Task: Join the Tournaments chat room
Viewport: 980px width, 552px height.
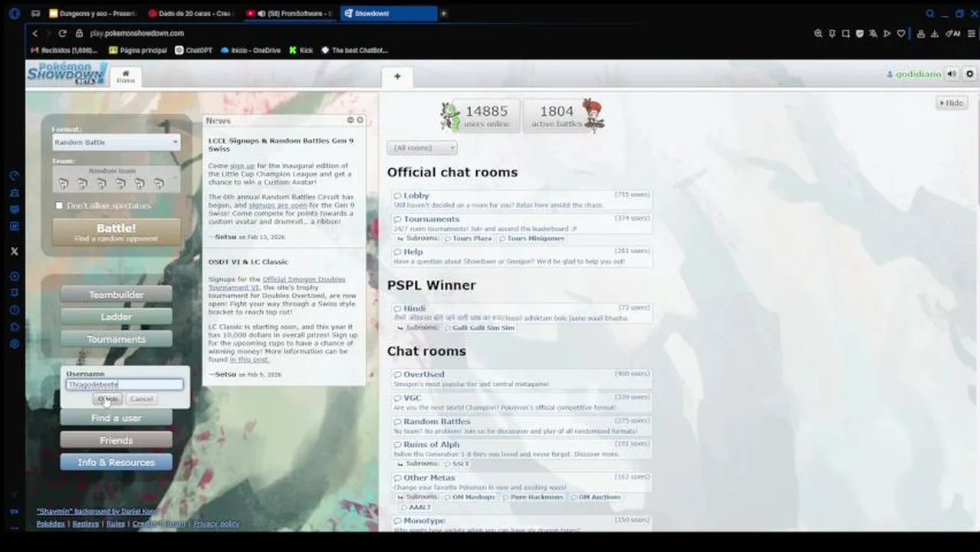Action: point(521,223)
